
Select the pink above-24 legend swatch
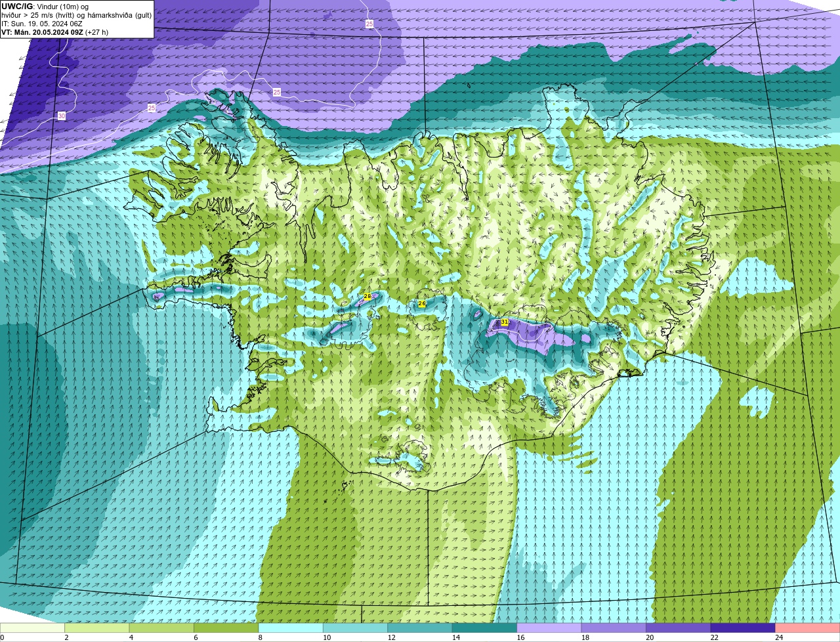(807, 628)
